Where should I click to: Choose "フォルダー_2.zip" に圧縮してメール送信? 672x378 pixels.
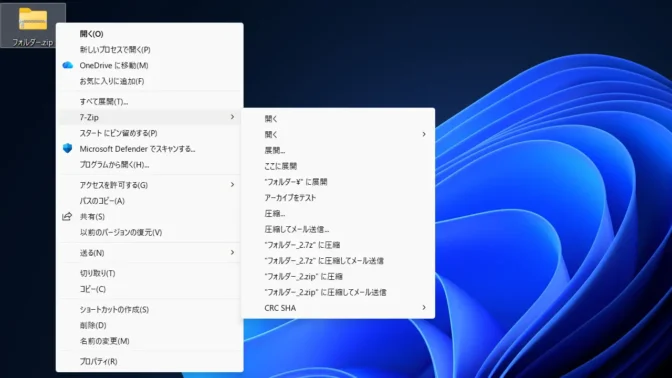(x=338, y=292)
